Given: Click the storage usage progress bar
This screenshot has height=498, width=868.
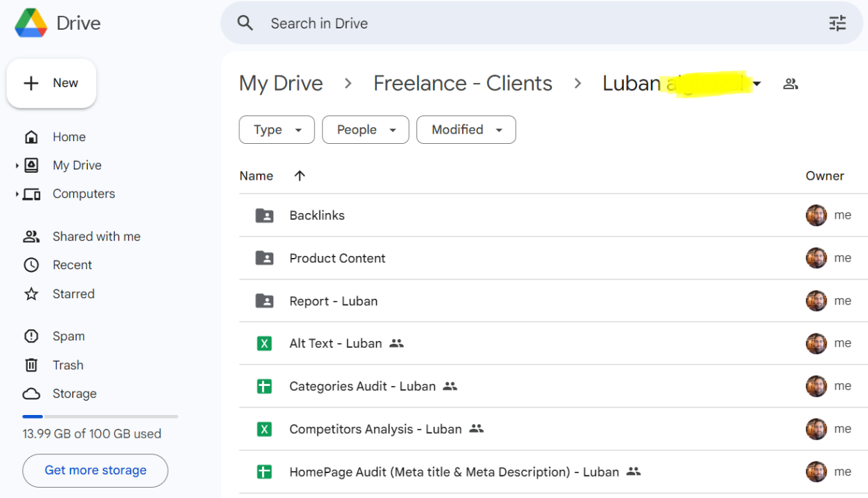Looking at the screenshot, I should tap(100, 416).
